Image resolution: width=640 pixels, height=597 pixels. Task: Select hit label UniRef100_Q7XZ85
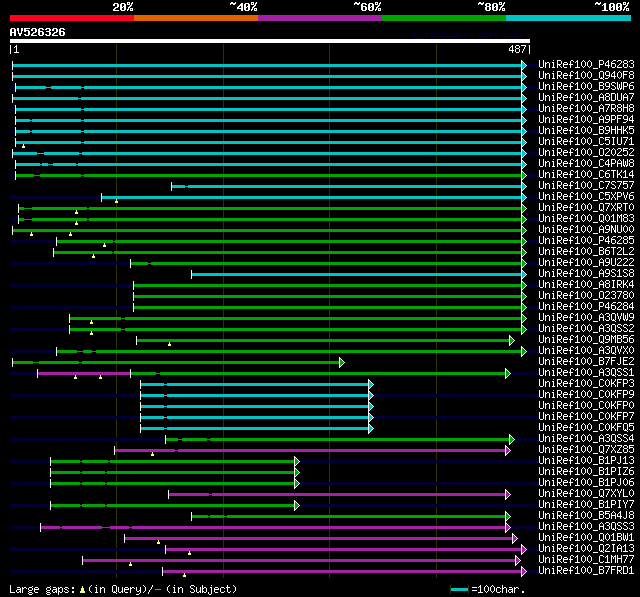point(586,450)
